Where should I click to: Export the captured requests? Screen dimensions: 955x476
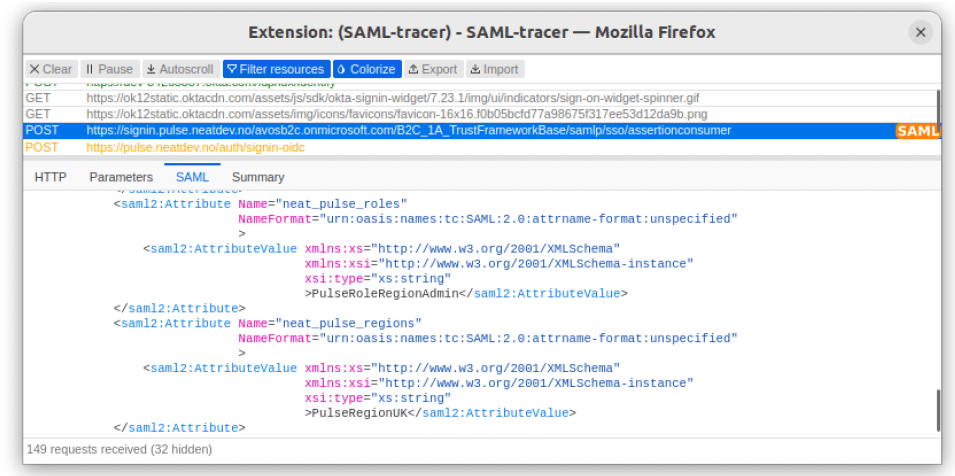click(434, 69)
